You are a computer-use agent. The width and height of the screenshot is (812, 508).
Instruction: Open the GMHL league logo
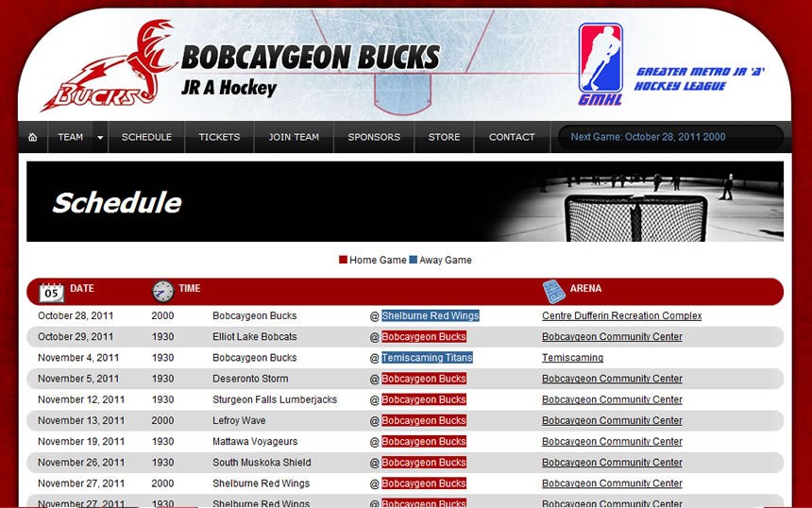click(x=601, y=64)
